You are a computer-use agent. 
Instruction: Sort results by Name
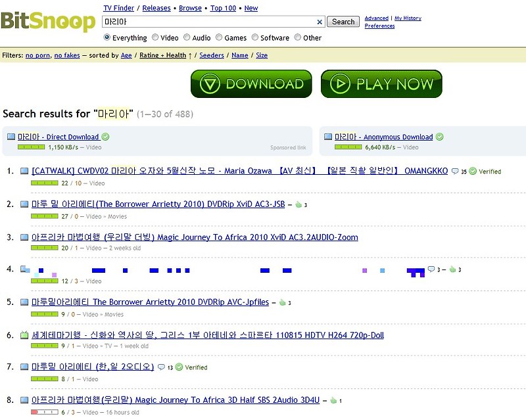coord(240,55)
